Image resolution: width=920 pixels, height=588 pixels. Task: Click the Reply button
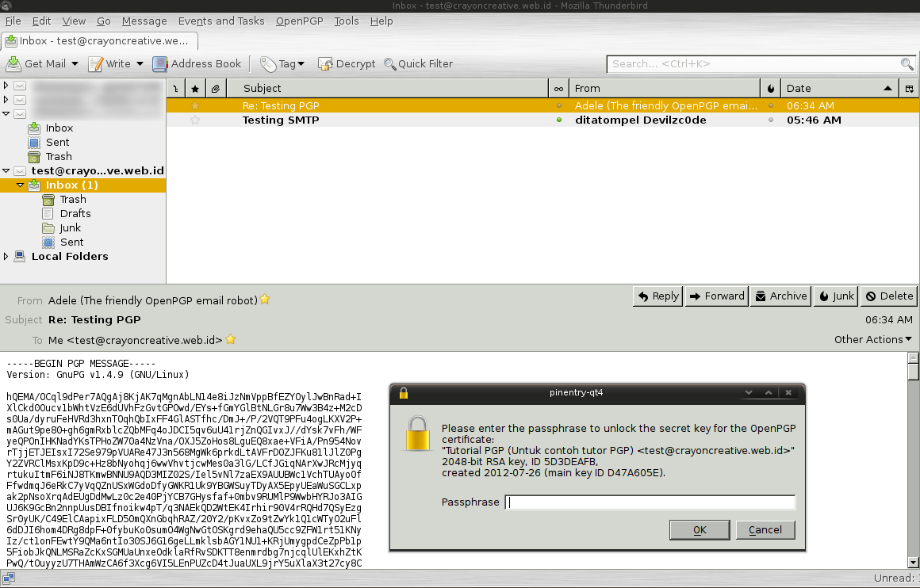coord(657,296)
